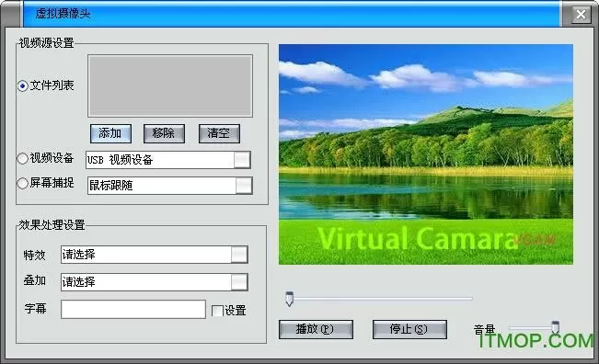This screenshot has width=599, height=364.
Task: Click the 播放(P) play button
Action: [x=316, y=329]
